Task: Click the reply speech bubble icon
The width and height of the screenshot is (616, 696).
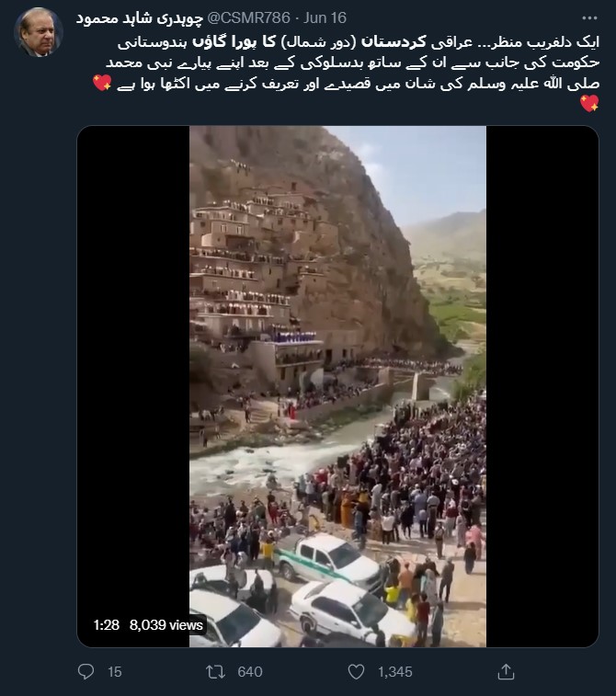Action: [x=86, y=671]
